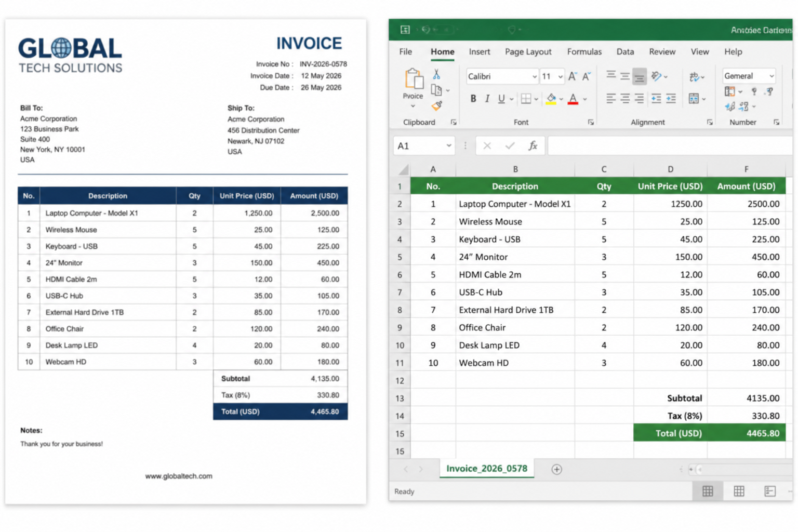Viewport: 798px width, 532px height.
Task: Open the Help ribbon tab
Action: click(x=733, y=52)
